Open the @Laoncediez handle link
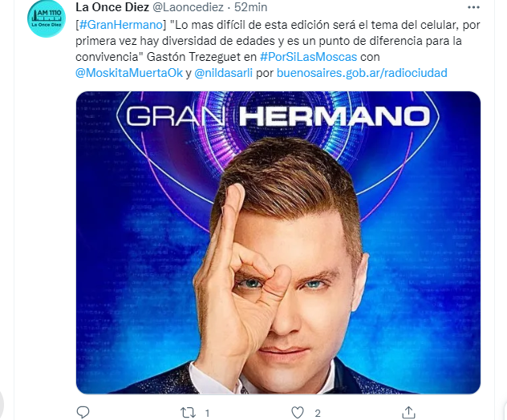This screenshot has width=507, height=420. [188, 7]
